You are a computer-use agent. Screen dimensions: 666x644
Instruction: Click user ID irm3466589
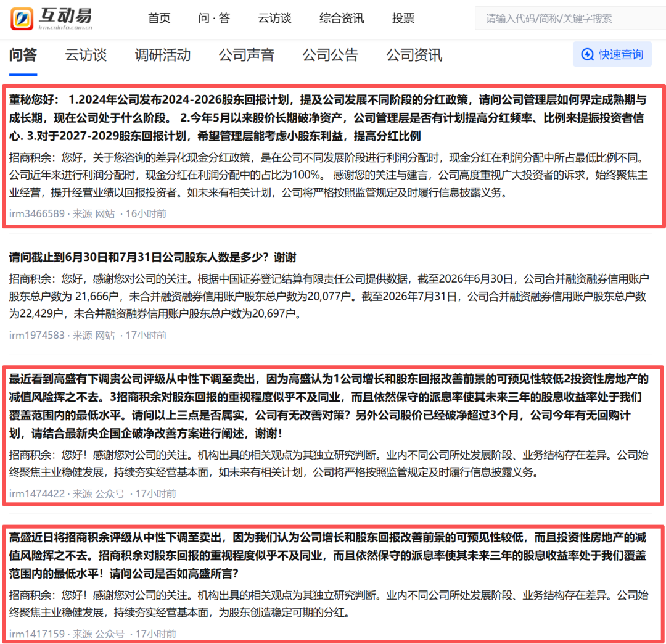(x=37, y=213)
